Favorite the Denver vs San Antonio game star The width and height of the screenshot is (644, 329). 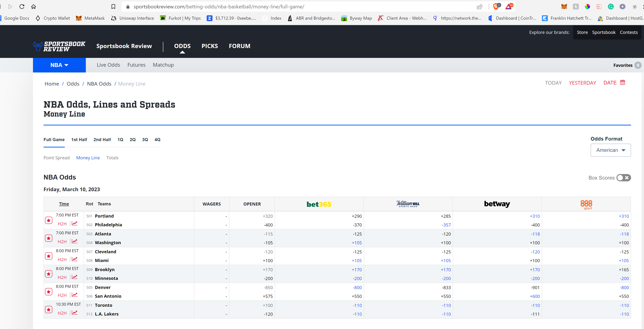tap(48, 292)
